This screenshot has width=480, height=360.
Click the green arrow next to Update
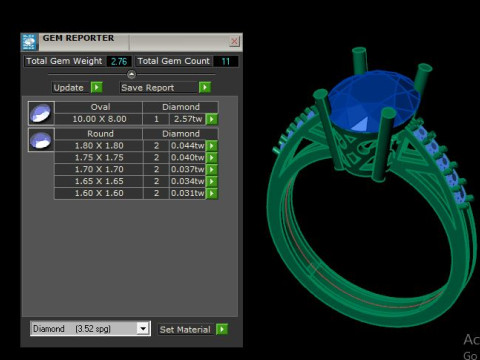tap(97, 88)
